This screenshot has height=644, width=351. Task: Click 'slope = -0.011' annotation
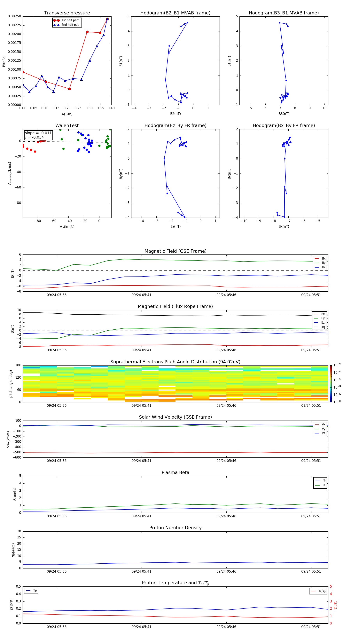tap(38, 133)
